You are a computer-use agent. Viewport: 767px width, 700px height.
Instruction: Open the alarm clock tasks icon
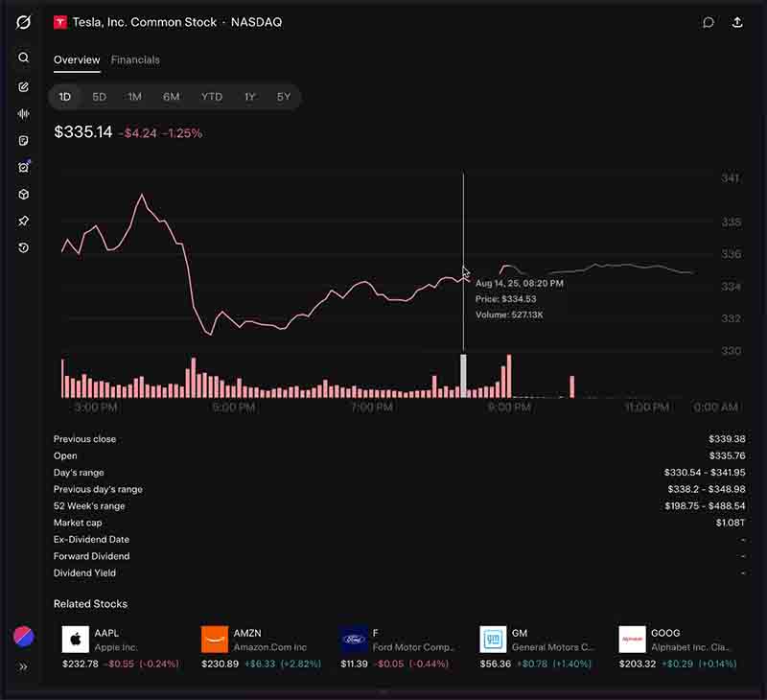[23, 167]
